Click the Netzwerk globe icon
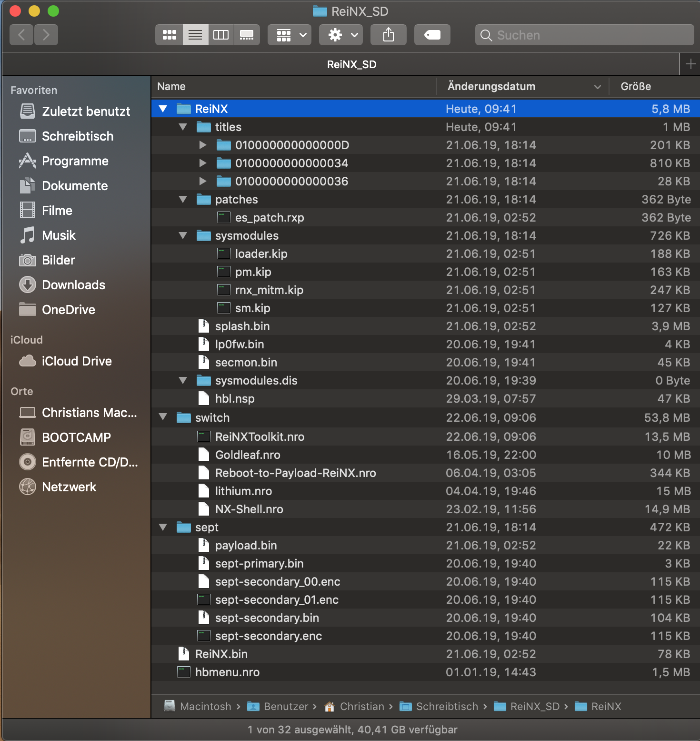 (28, 487)
